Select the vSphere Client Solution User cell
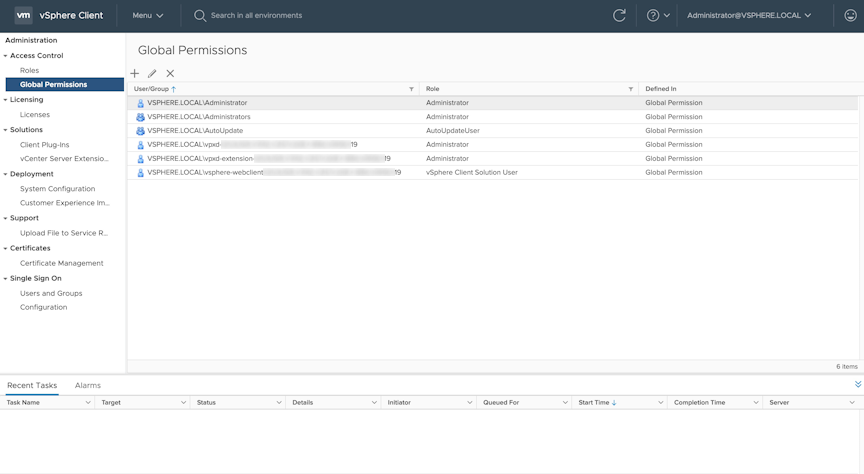This screenshot has width=864, height=474. point(472,173)
